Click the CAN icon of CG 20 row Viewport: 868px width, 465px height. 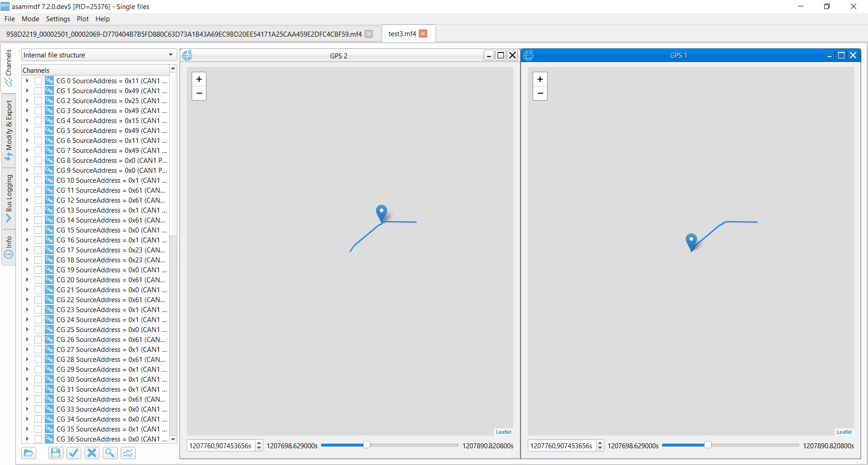pos(49,280)
